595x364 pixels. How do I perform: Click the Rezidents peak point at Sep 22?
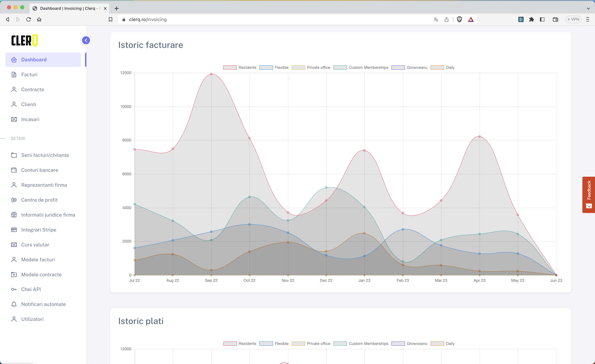pyautogui.click(x=211, y=74)
